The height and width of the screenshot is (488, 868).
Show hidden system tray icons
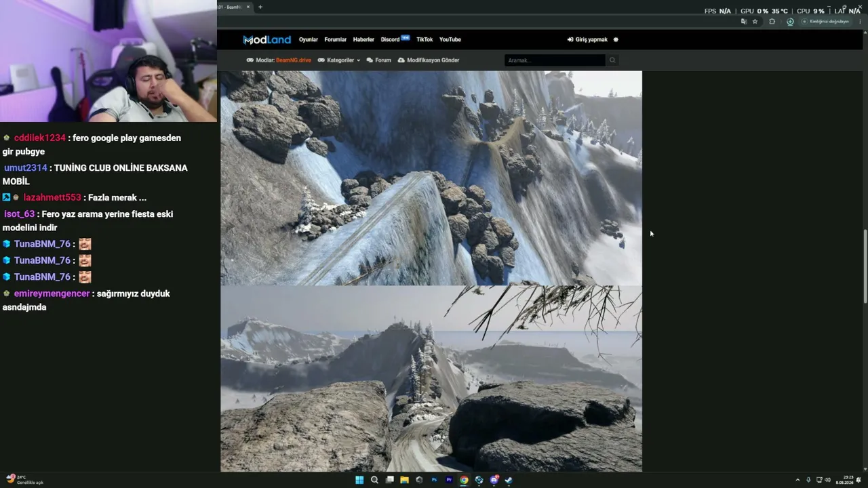[x=797, y=480]
